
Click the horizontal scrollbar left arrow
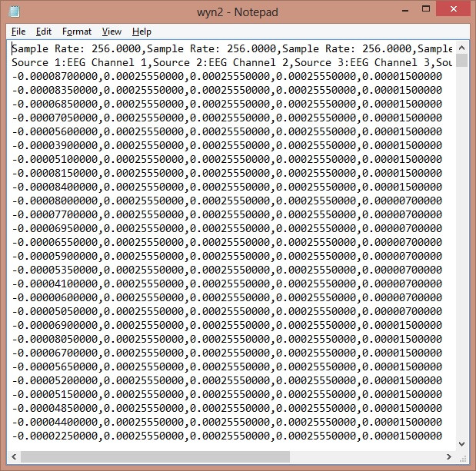[x=14, y=456]
